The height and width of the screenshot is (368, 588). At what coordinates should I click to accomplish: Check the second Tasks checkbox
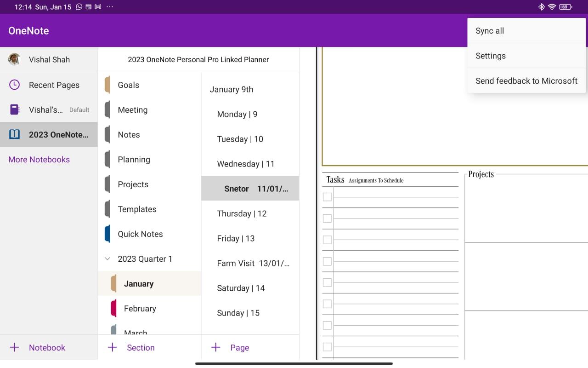tap(327, 218)
